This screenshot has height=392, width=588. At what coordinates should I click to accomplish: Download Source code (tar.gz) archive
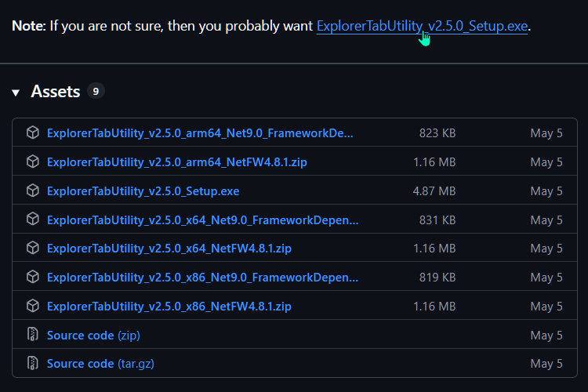100,364
